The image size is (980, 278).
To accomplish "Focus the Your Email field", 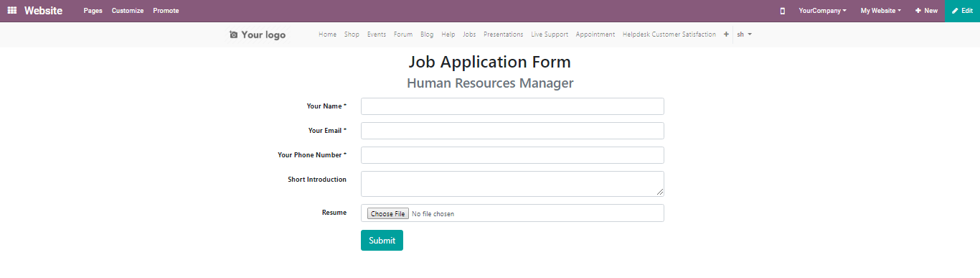I will coord(512,131).
